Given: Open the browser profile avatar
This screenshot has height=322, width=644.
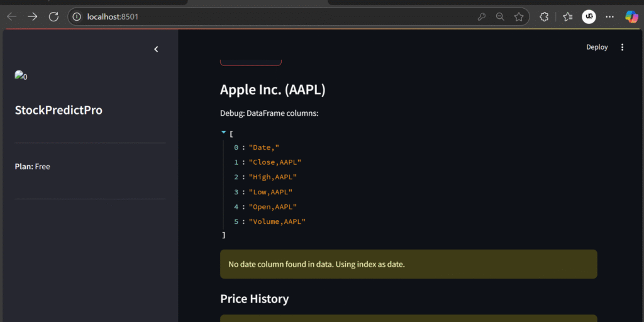Looking at the screenshot, I should click(589, 17).
